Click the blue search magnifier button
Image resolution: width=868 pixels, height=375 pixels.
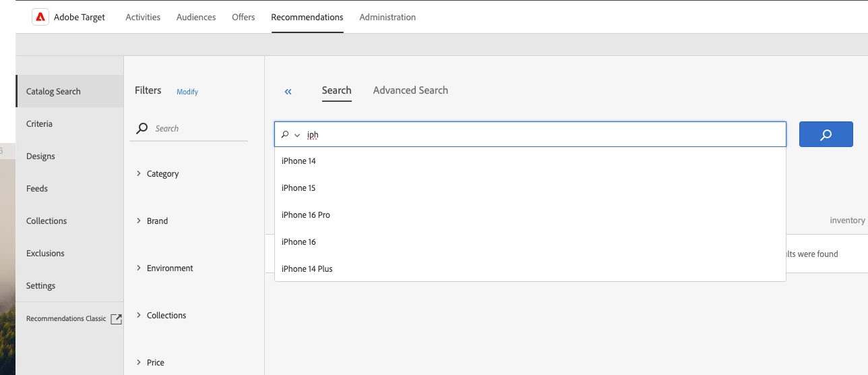[x=826, y=134]
